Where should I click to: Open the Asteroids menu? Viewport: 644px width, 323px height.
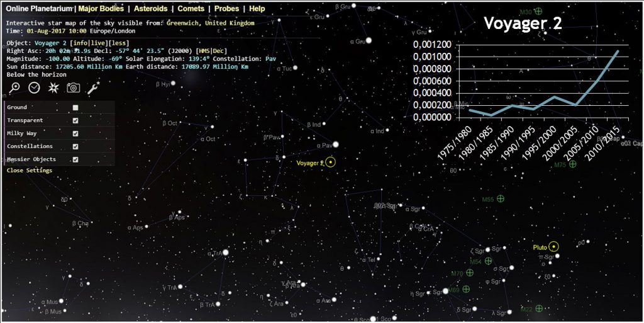coord(151,9)
